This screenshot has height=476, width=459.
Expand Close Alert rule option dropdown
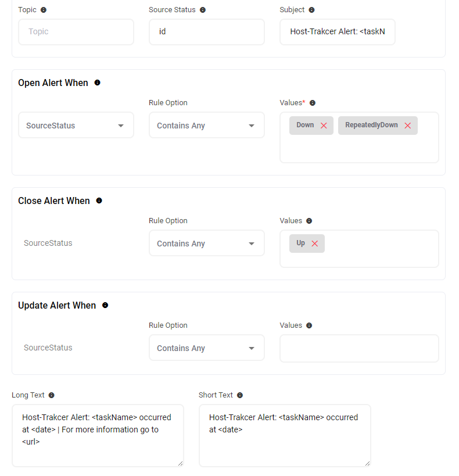(x=207, y=244)
